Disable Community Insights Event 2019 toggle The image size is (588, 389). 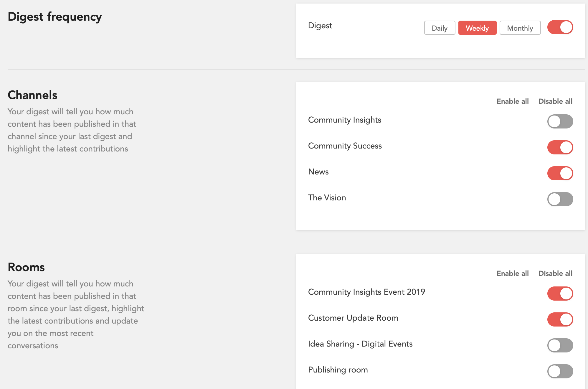[x=560, y=294]
